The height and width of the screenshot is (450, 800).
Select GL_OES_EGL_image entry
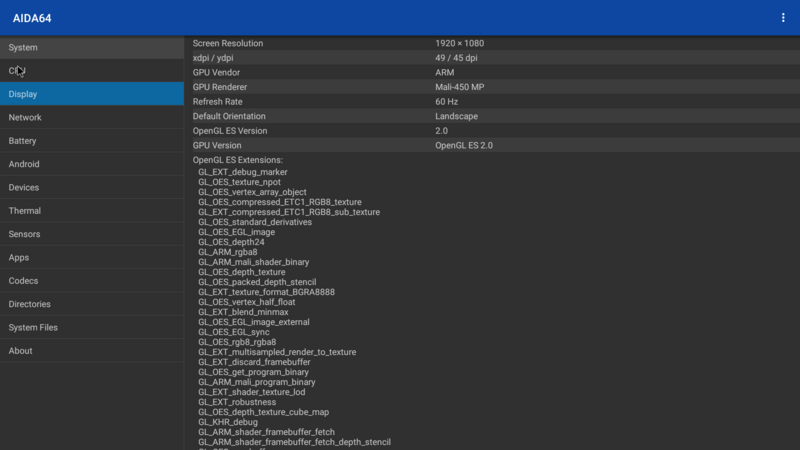tap(236, 232)
